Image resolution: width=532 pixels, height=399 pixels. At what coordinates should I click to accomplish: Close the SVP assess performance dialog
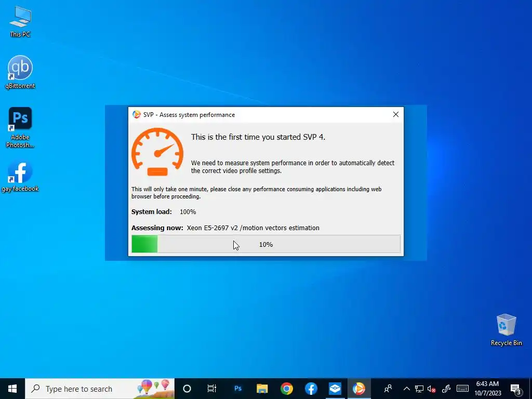395,115
